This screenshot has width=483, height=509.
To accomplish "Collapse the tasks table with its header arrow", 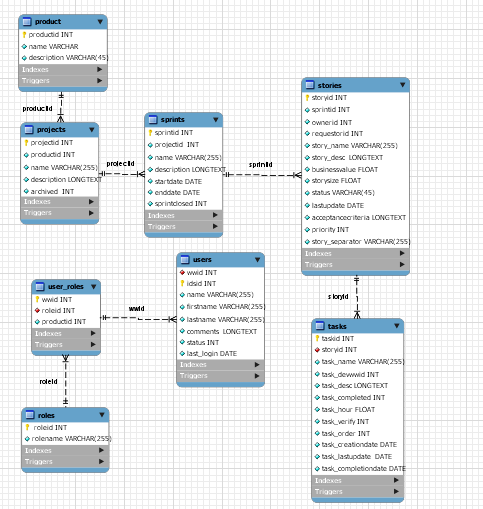I will (397, 326).
